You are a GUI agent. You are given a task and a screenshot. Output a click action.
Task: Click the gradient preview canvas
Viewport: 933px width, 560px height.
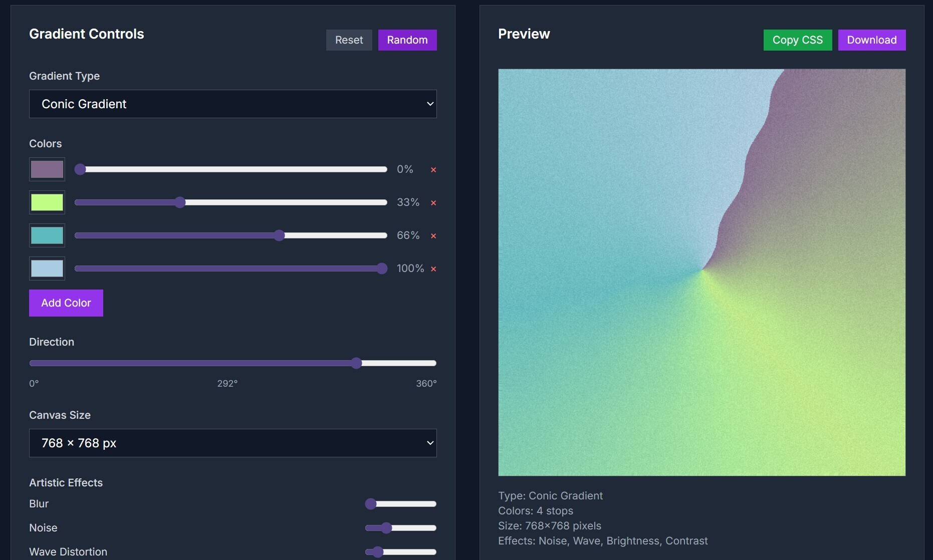tap(702, 272)
